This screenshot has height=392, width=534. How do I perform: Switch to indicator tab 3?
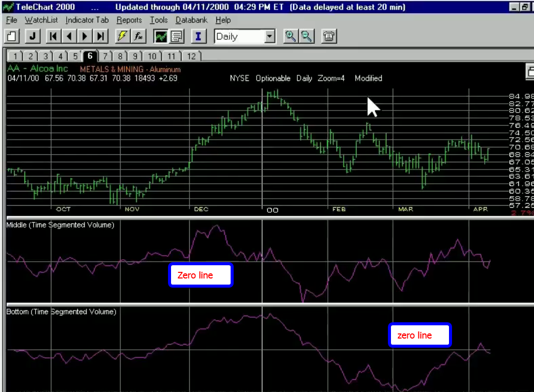(x=45, y=56)
